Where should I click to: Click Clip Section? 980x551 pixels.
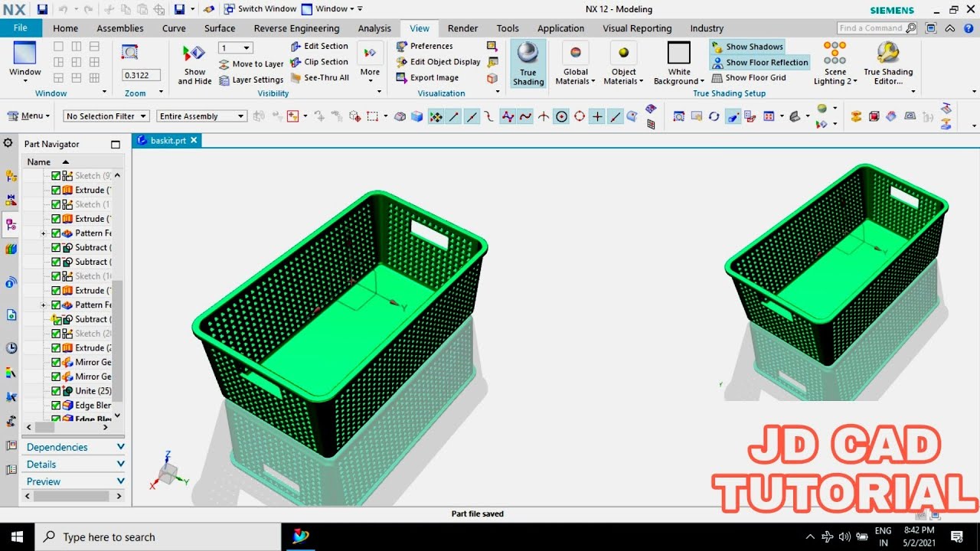[319, 62]
